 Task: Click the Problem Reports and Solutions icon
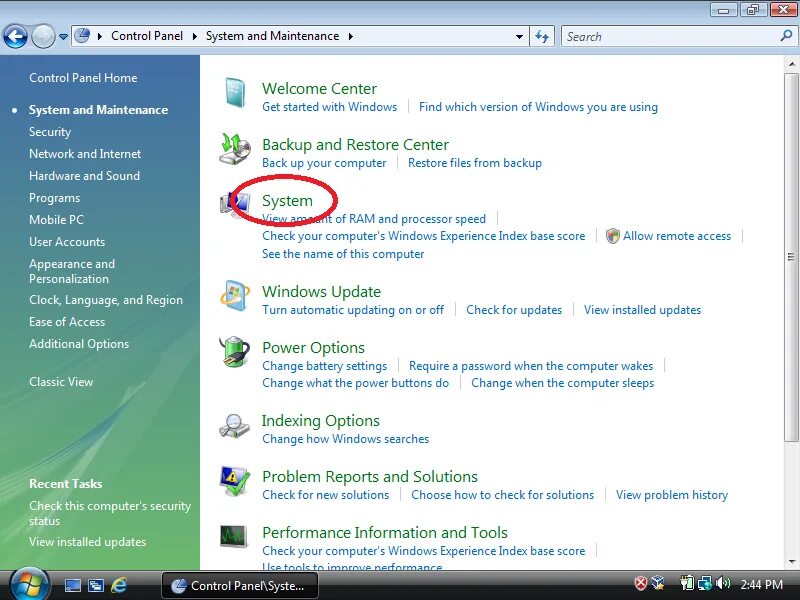[x=237, y=483]
